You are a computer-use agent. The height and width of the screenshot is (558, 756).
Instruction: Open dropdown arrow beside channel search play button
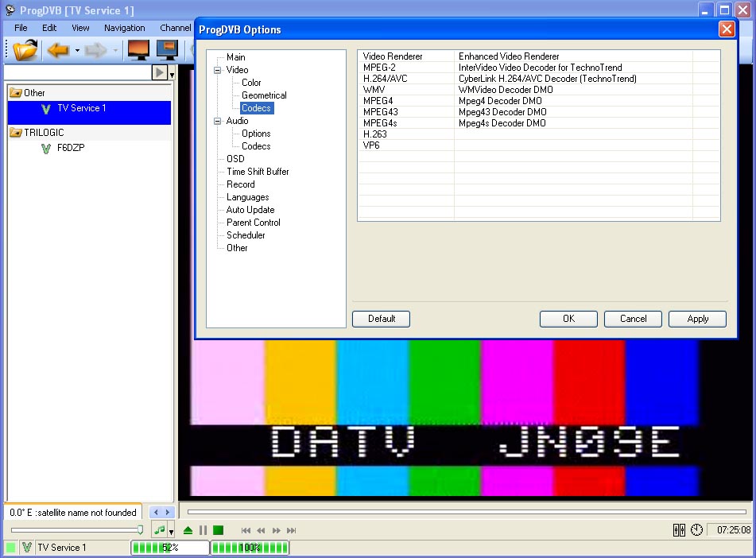[x=173, y=74]
